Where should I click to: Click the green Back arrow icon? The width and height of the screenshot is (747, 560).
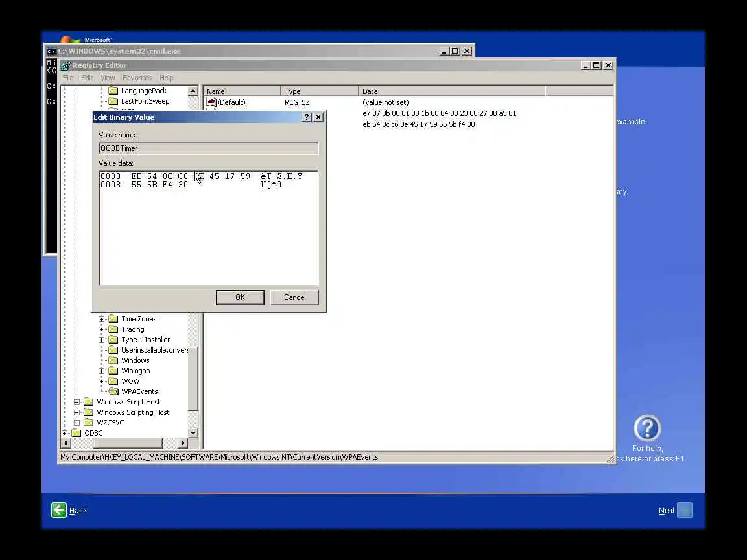tap(59, 510)
